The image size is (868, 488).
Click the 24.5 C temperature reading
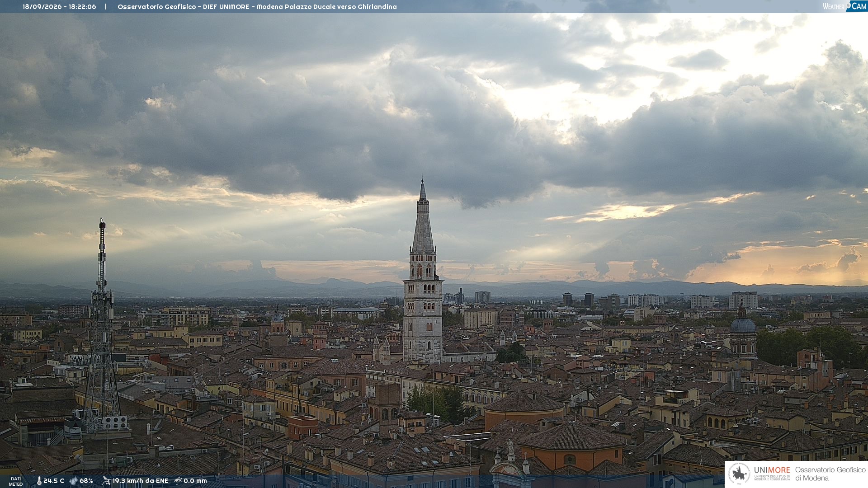point(54,481)
